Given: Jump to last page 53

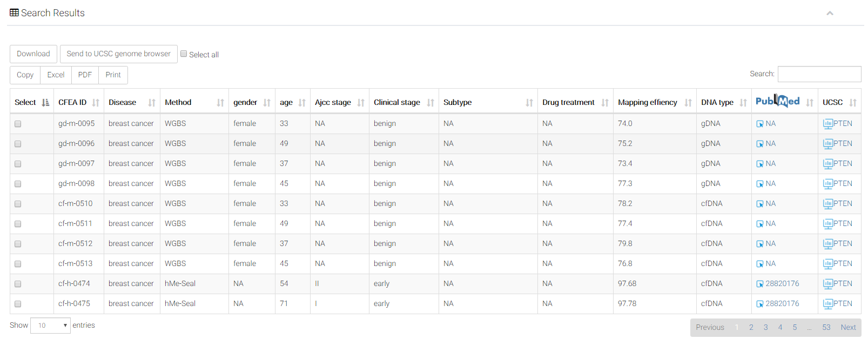Looking at the screenshot, I should pos(826,328).
